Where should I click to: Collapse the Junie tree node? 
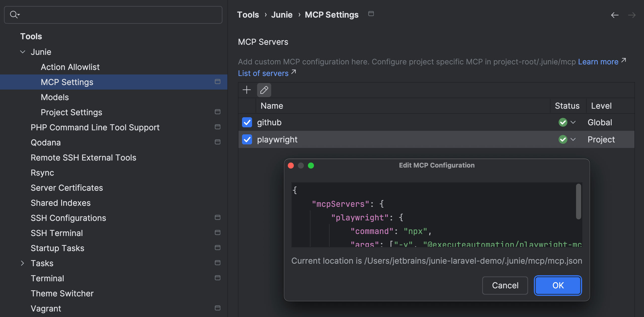[x=23, y=52]
